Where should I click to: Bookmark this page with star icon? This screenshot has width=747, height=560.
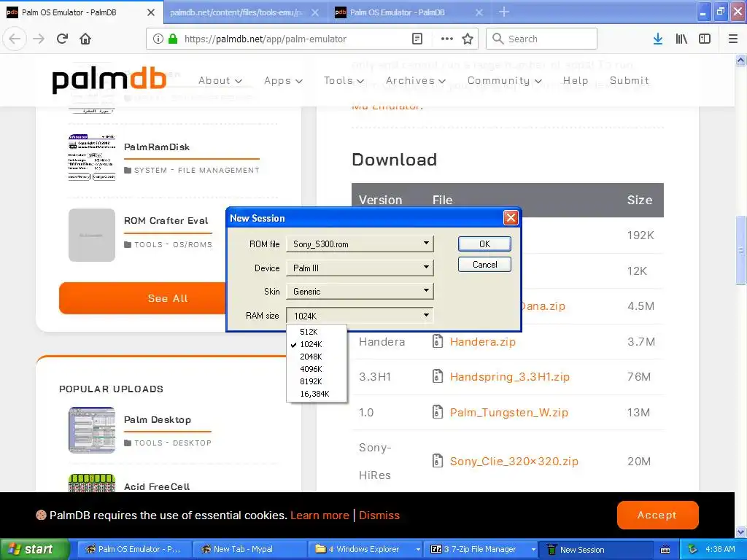tap(468, 39)
